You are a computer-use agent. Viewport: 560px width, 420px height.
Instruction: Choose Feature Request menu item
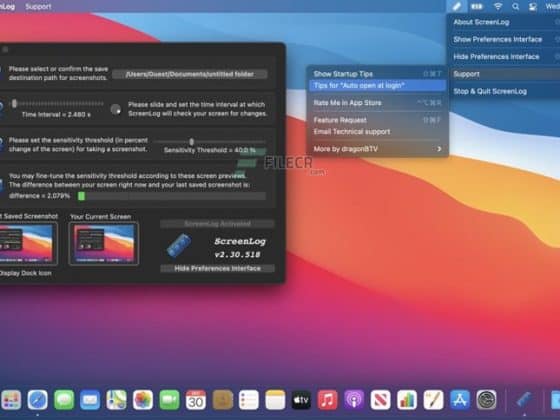pyautogui.click(x=377, y=120)
